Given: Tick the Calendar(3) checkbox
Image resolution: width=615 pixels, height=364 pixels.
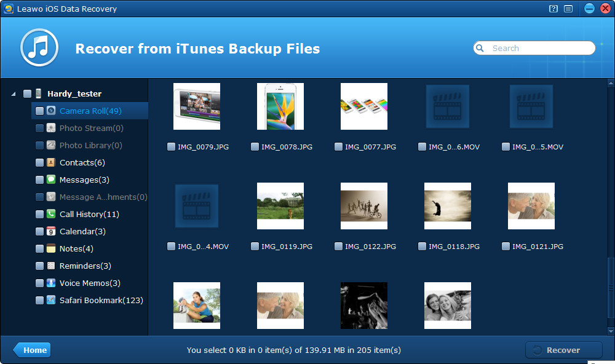Looking at the screenshot, I should pos(39,231).
